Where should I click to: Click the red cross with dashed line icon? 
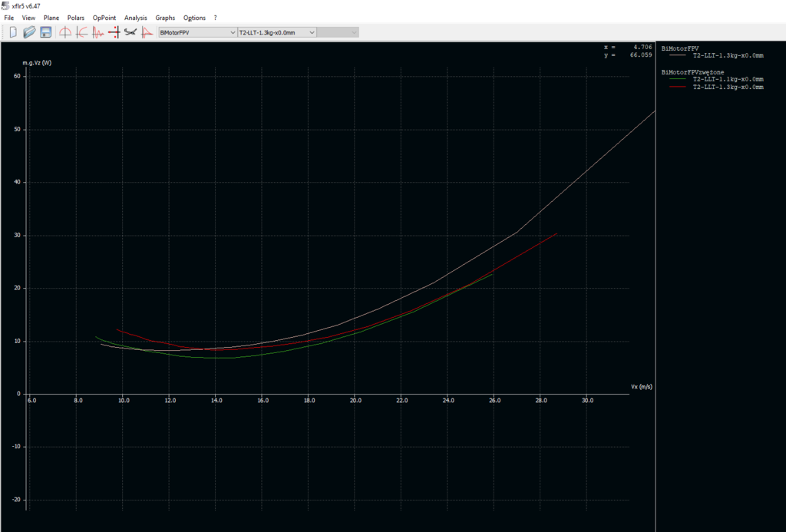click(114, 32)
